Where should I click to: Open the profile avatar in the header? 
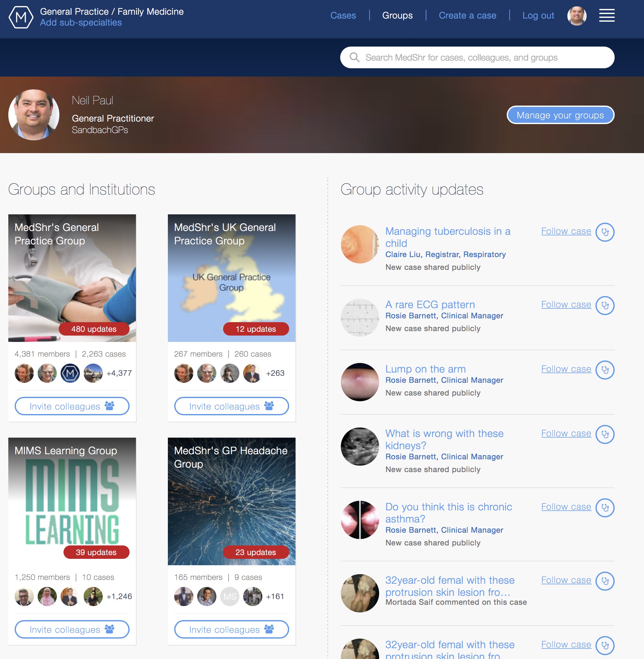(x=577, y=16)
